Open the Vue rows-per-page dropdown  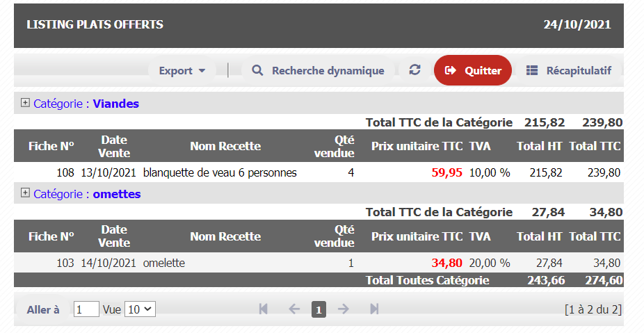point(140,309)
